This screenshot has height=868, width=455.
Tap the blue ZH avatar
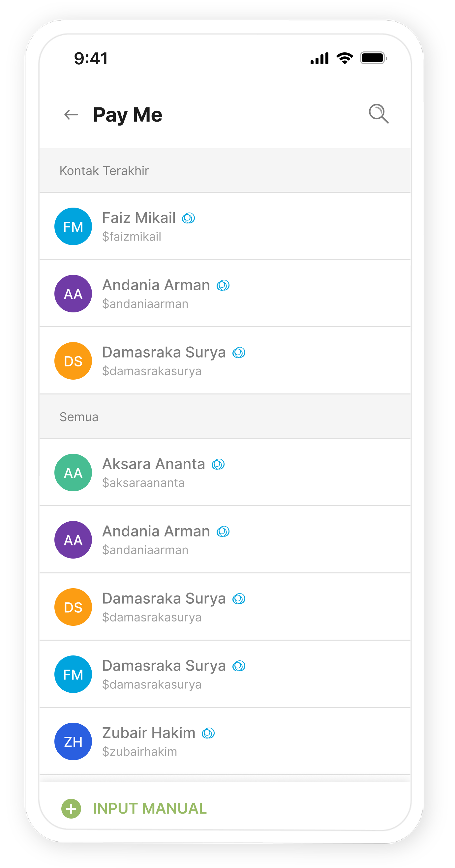point(73,741)
